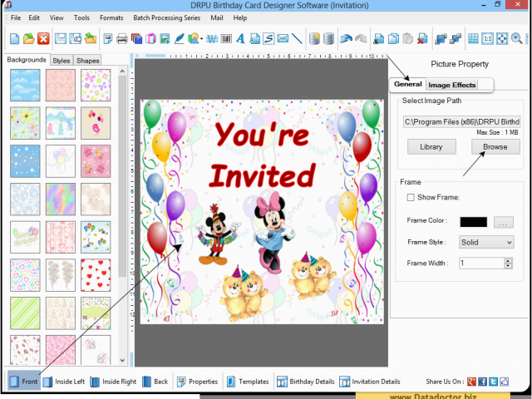Open the Properties panel button
Screen dimensions: 532x399
(197, 382)
